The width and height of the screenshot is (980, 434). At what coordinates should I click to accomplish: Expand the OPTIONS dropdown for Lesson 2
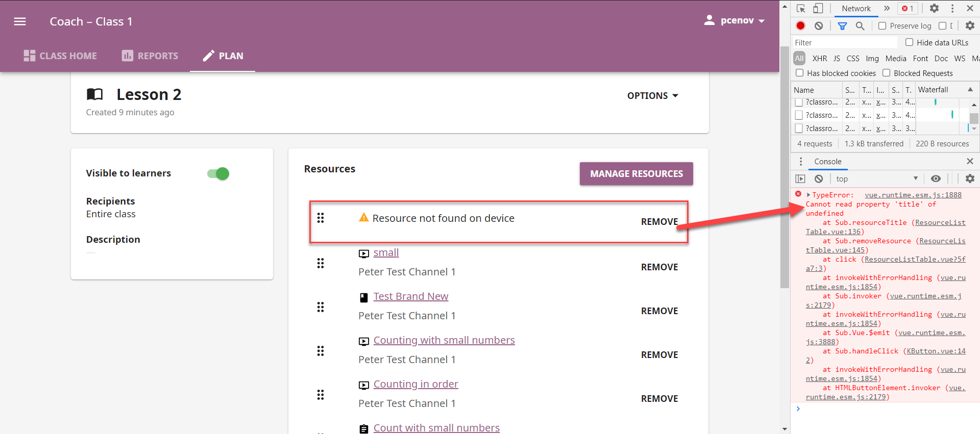coord(653,95)
